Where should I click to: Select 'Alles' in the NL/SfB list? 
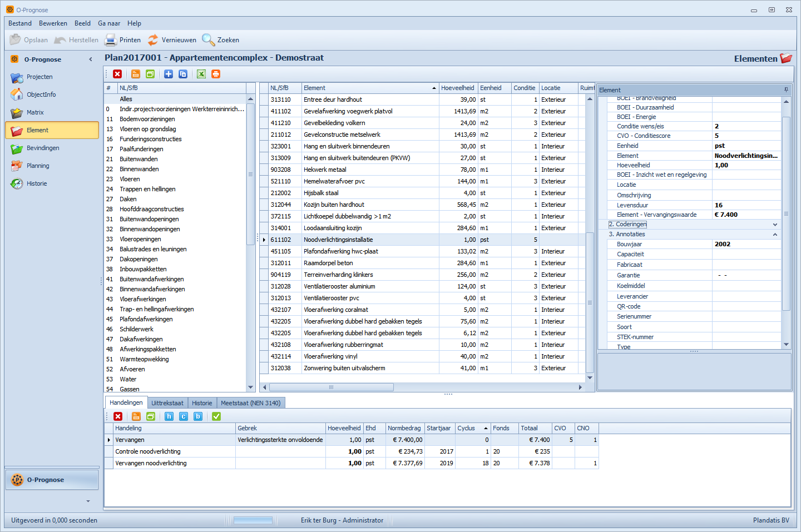point(175,99)
